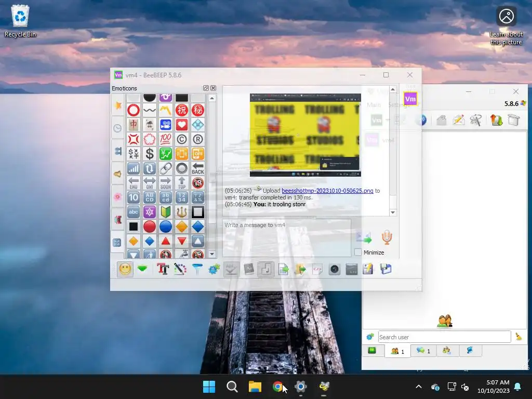Focus the Write a message to vm4 box
The width and height of the screenshot is (532, 399).
point(287,238)
